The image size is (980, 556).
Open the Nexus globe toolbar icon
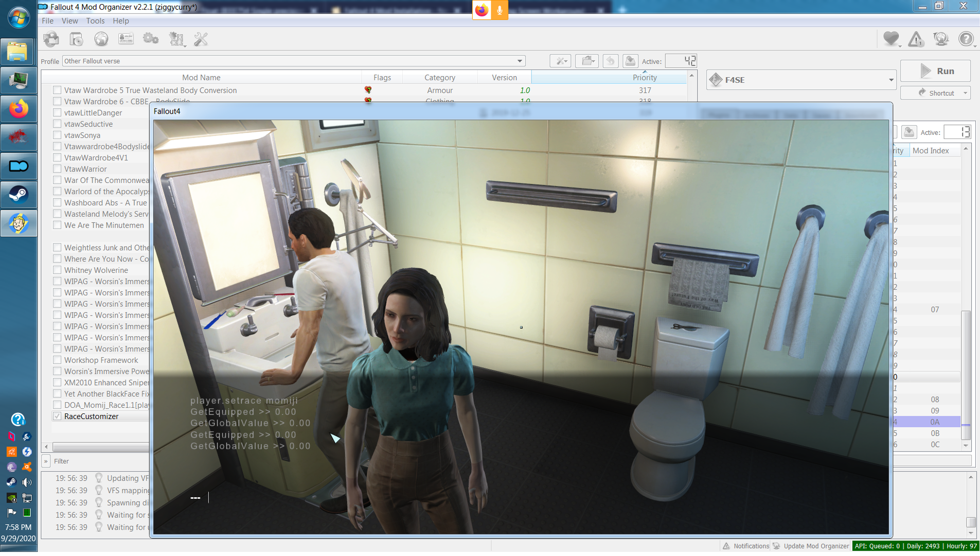click(x=101, y=39)
